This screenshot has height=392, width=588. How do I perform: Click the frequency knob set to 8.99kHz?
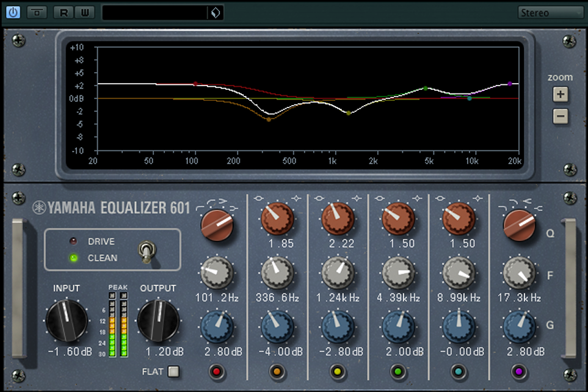tap(459, 273)
